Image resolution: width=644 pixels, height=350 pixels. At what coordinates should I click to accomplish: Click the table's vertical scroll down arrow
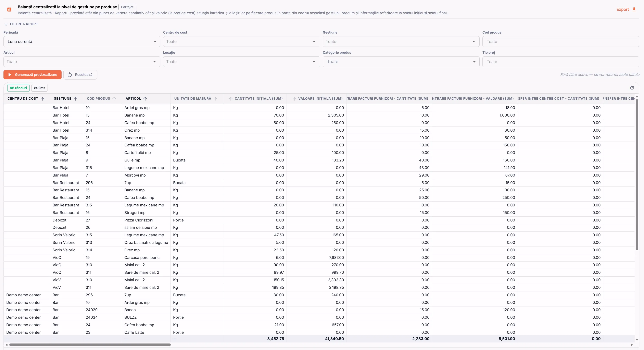pyautogui.click(x=637, y=340)
